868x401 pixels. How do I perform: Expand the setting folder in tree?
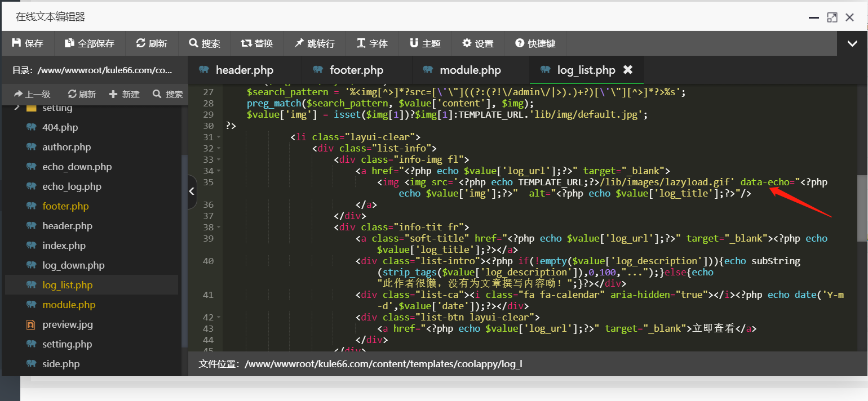pos(17,108)
